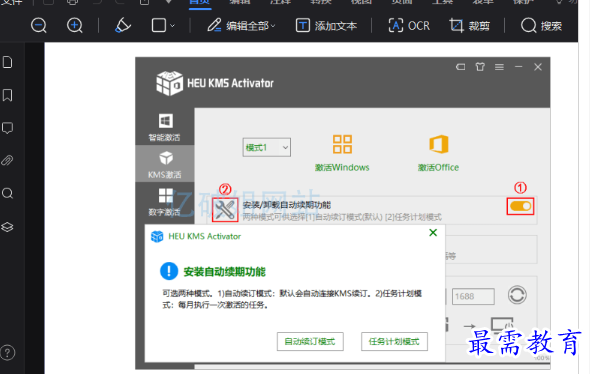Image resolution: width=590 pixels, height=374 pixels.
Task: Click the 1688 port input field
Action: point(473,296)
